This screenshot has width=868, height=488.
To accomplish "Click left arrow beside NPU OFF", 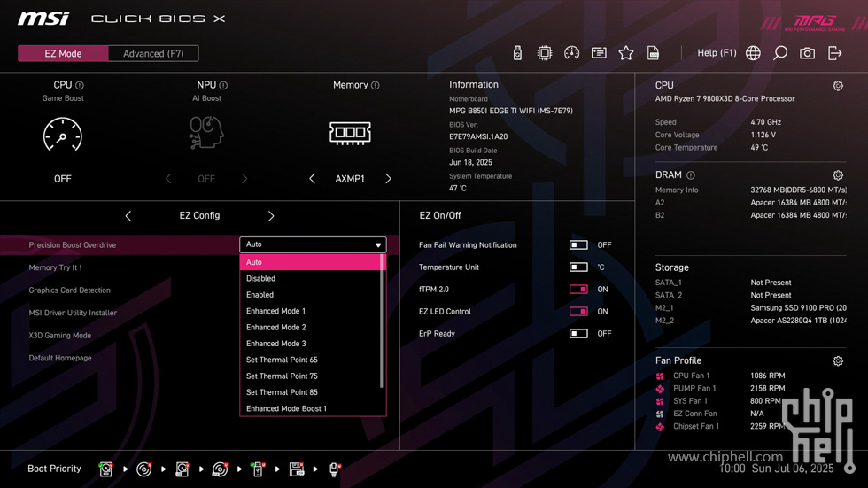I will point(169,179).
